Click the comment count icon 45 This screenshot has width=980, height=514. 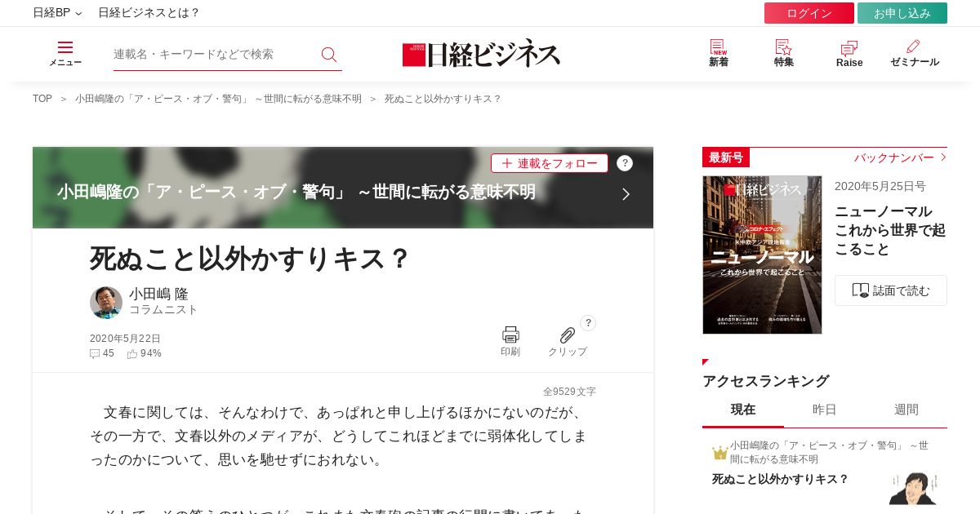tap(95, 354)
